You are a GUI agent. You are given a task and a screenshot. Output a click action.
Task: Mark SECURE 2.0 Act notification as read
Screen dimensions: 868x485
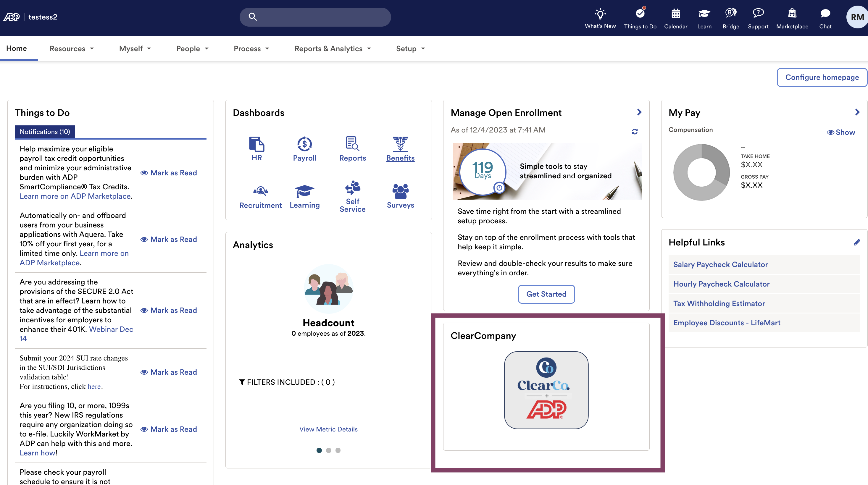tap(169, 311)
